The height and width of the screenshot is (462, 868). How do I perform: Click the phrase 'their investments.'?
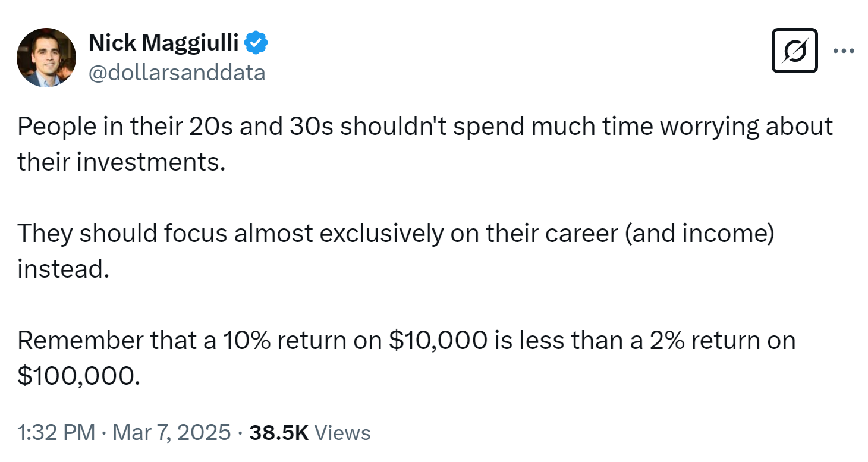121,162
